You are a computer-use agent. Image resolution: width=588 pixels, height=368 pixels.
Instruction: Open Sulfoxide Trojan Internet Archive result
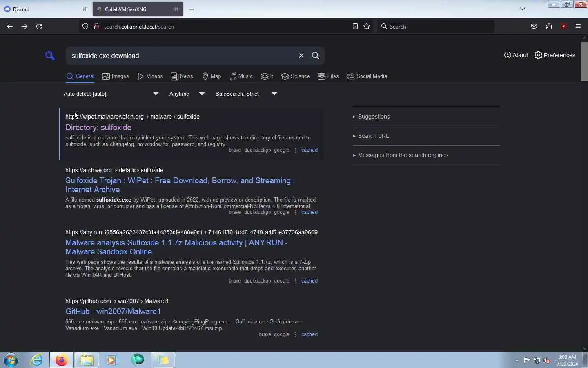(180, 185)
